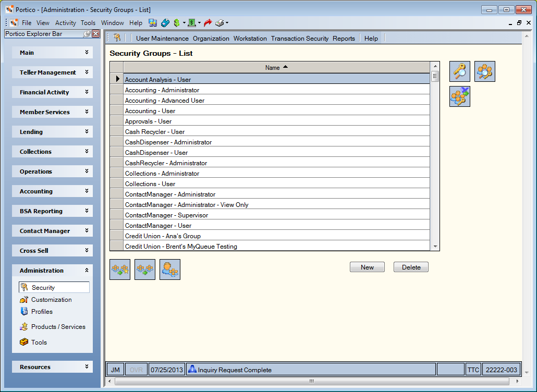The image size is (537, 392).
Task: Expand the Lending section chevron
Action: pyautogui.click(x=87, y=131)
